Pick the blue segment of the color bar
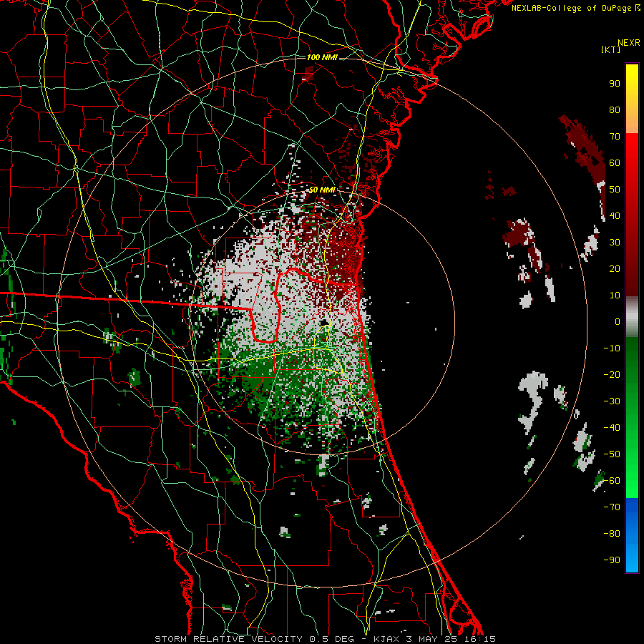This screenshot has height=644, width=644. click(632, 535)
